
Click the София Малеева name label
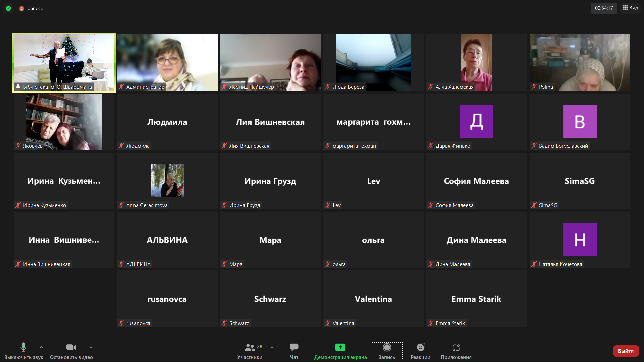(454, 205)
